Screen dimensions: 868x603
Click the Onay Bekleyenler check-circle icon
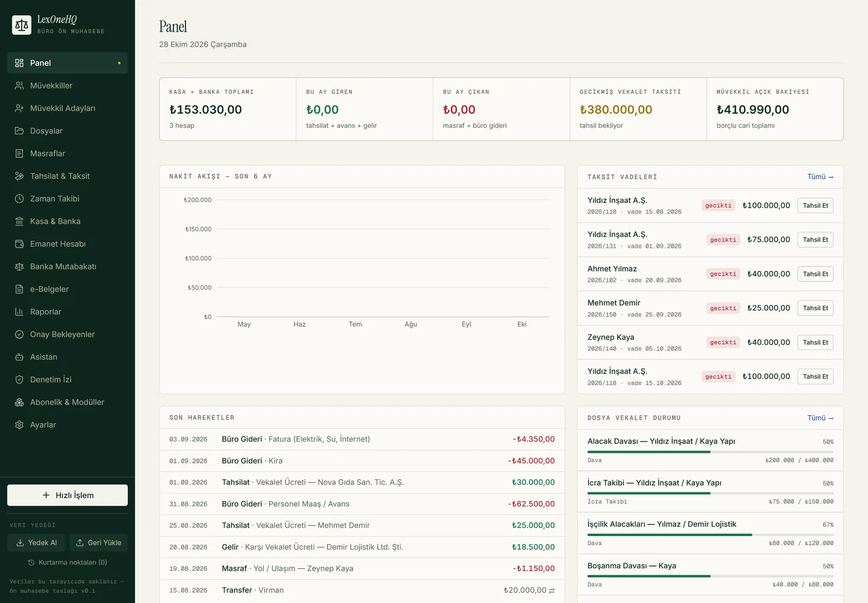click(x=19, y=334)
